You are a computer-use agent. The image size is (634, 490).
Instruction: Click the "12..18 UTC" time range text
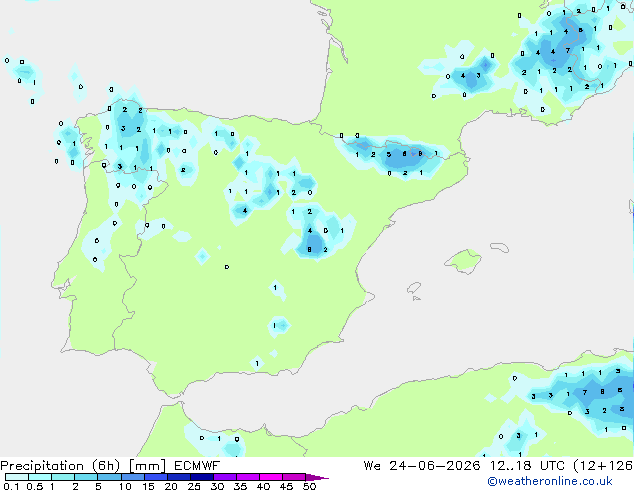coord(527,466)
